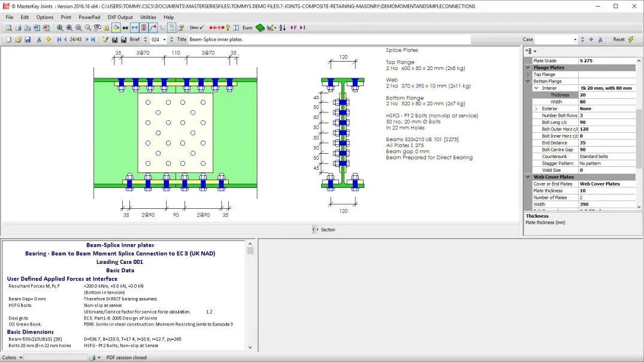Image resolution: width=644 pixels, height=362 pixels.
Task: Click the sort order arrow icon
Action: click(x=282, y=28)
